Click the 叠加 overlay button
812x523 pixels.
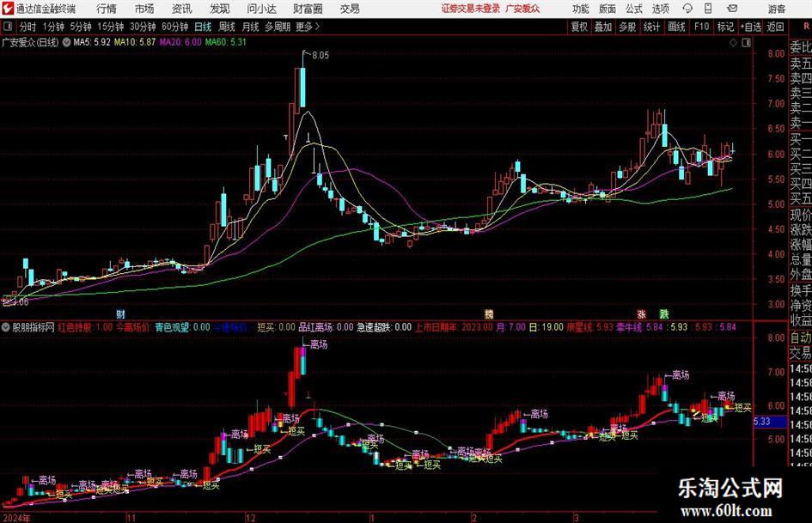[603, 27]
